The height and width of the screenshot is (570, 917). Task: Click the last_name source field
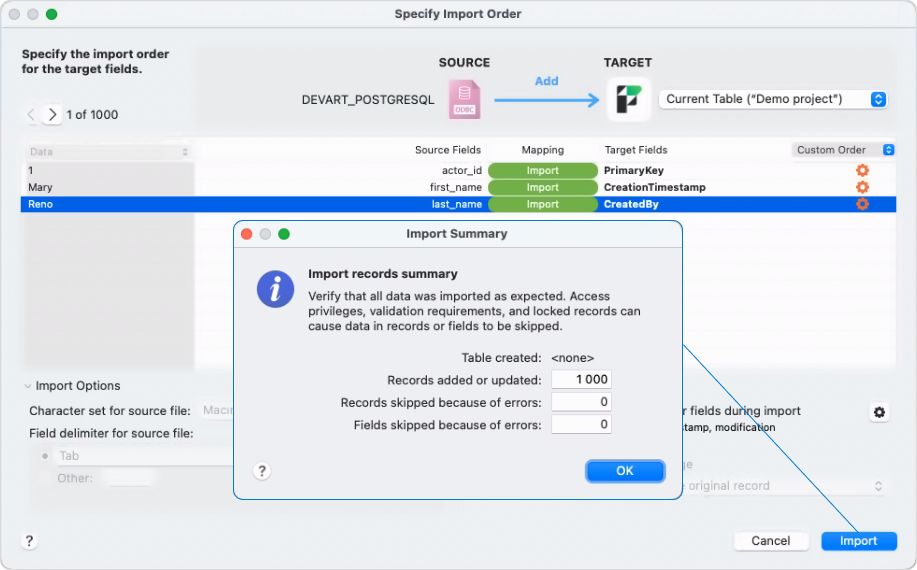(457, 204)
